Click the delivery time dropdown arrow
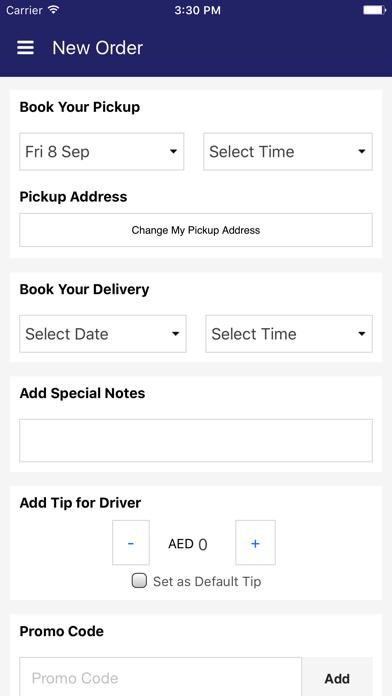Screen dimensions: 392x696 point(362,334)
